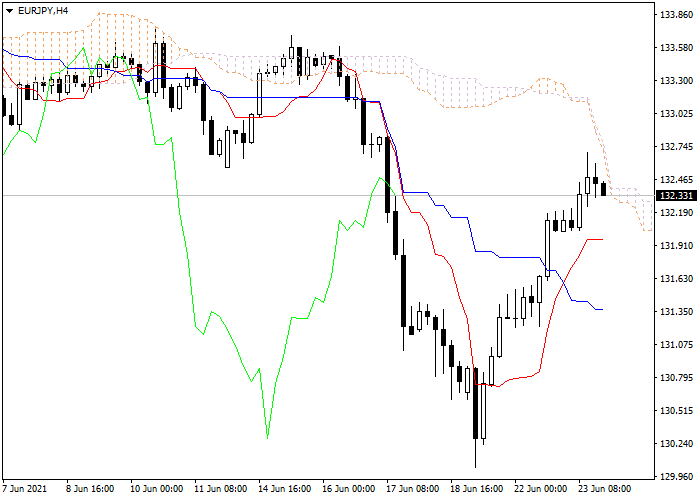The image size is (700, 500).
Task: Click the right end of blue line
Action: pos(602,310)
